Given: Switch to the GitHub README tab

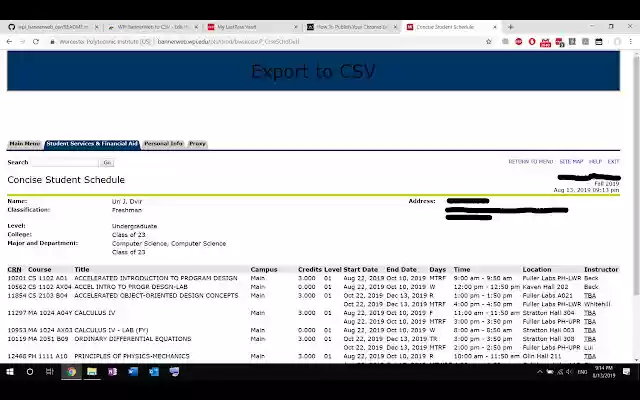Looking at the screenshot, I should (52, 27).
